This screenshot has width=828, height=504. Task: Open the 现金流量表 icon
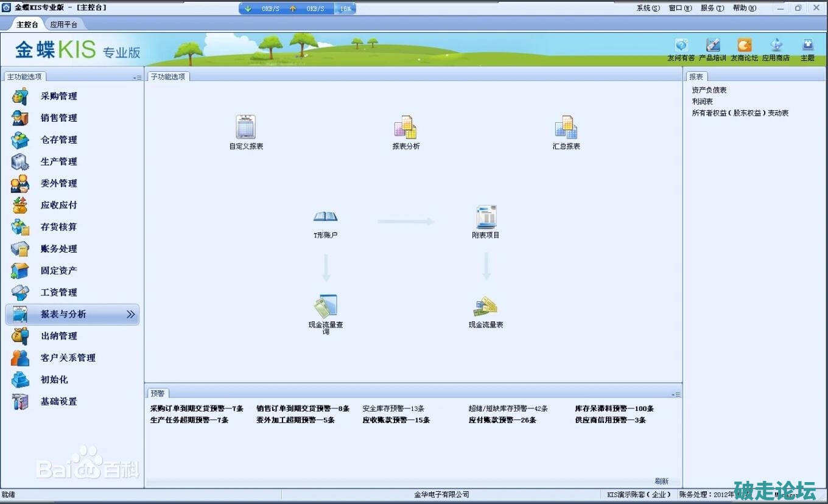point(486,306)
